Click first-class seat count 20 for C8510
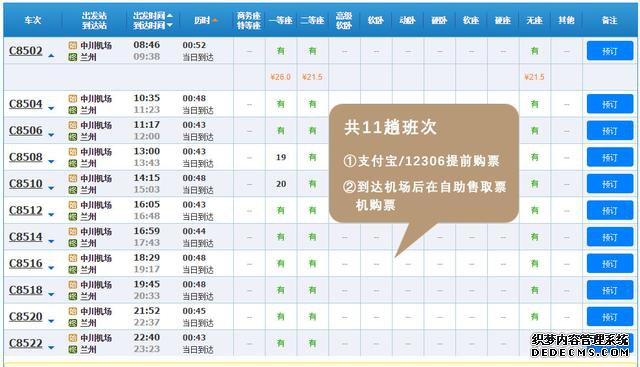The width and height of the screenshot is (640, 367). (281, 184)
